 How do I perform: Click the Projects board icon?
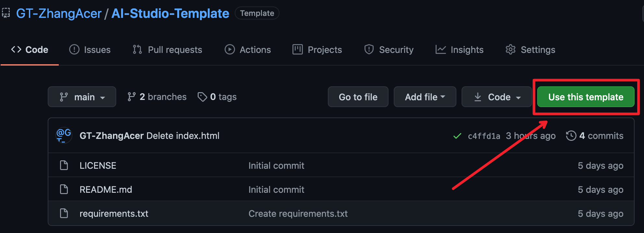coord(298,49)
